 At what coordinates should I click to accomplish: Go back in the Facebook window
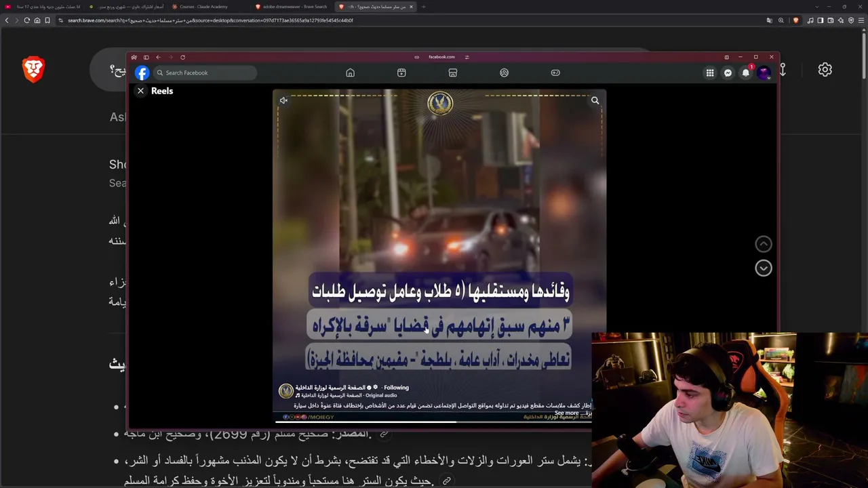[x=158, y=58]
